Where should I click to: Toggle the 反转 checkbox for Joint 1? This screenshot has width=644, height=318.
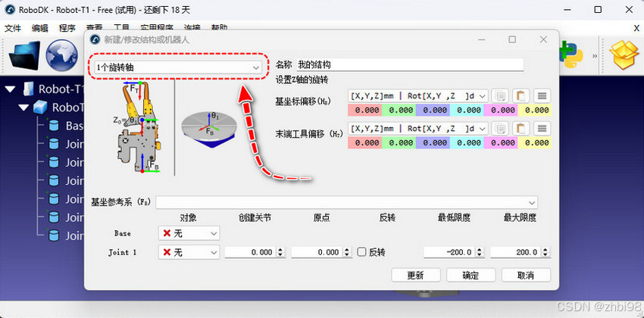click(x=361, y=252)
